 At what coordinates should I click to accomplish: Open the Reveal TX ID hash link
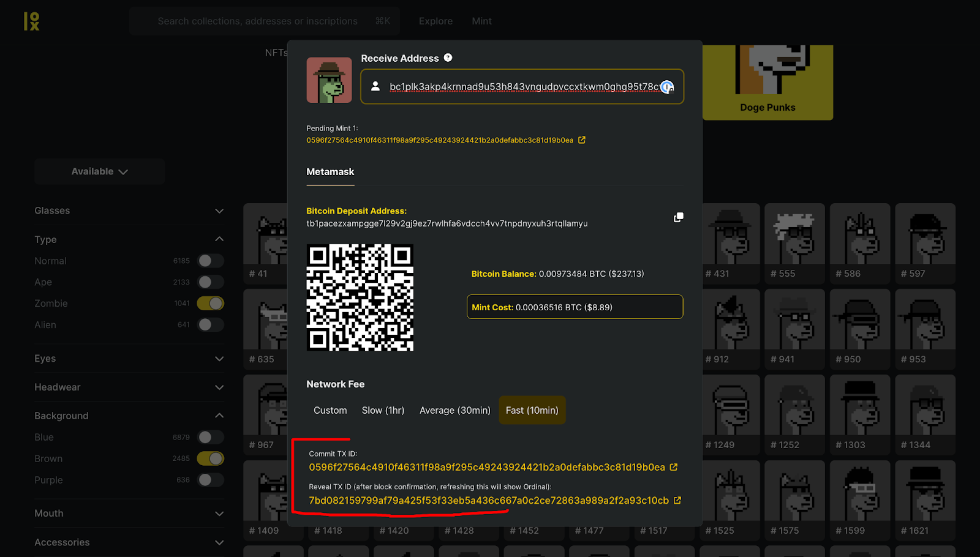tap(489, 500)
